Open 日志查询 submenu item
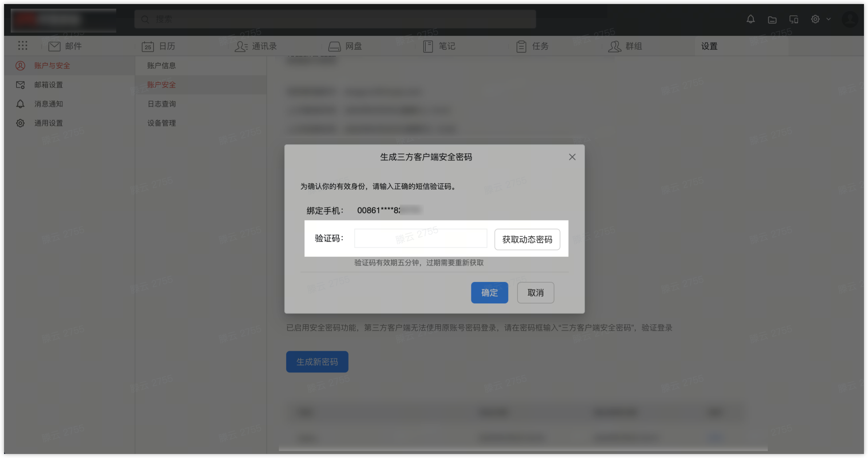The height and width of the screenshot is (458, 868). pyautogui.click(x=201, y=104)
